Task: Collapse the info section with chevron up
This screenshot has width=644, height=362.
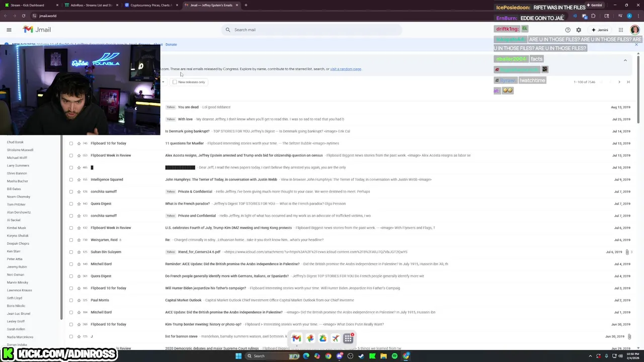Action: click(625, 60)
